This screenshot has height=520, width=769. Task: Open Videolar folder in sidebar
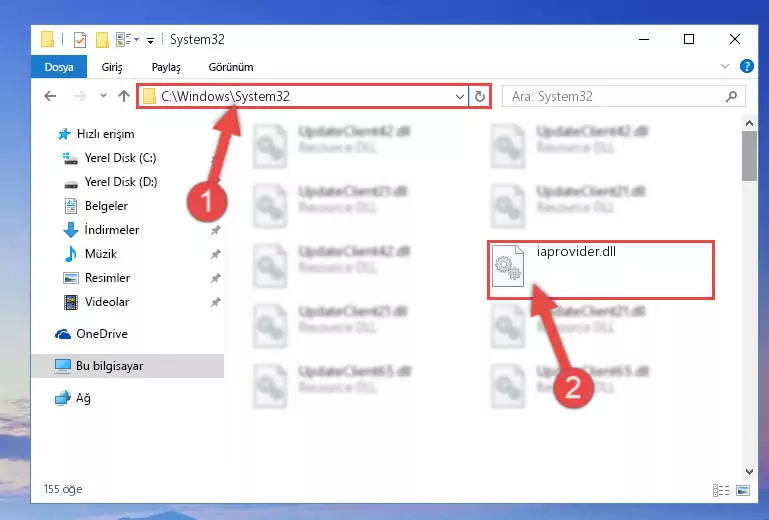click(106, 302)
